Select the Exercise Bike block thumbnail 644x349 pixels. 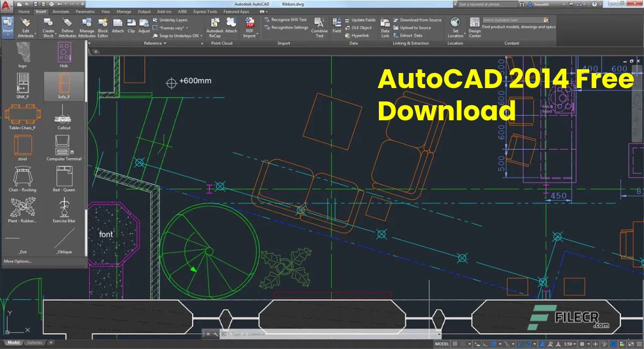click(x=64, y=210)
